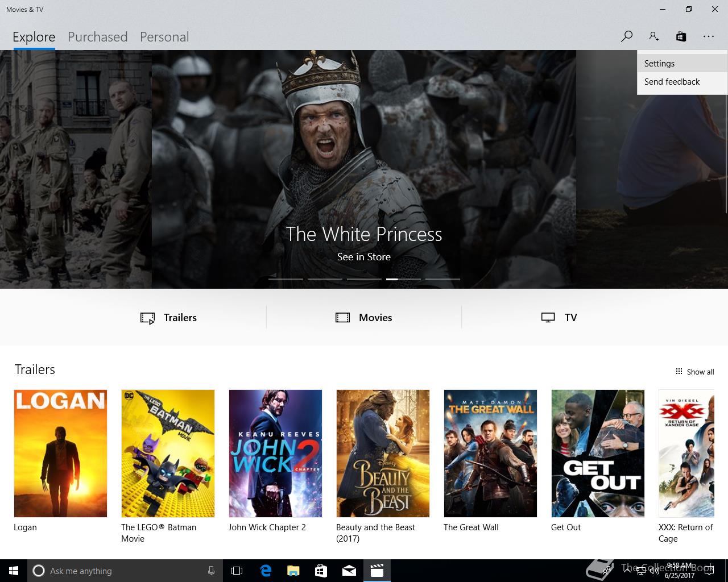Click the Cortana microphone icon
Image resolution: width=728 pixels, height=582 pixels.
tap(211, 571)
